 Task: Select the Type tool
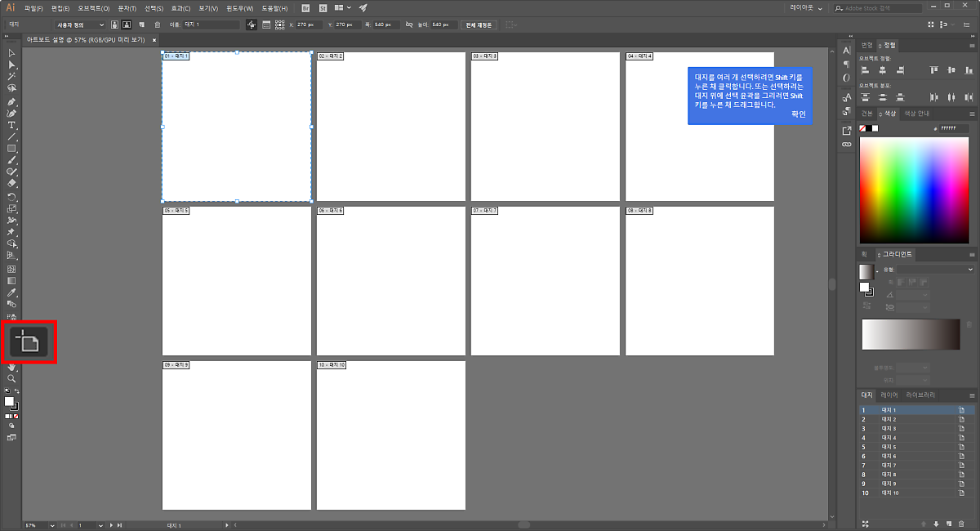(x=11, y=125)
